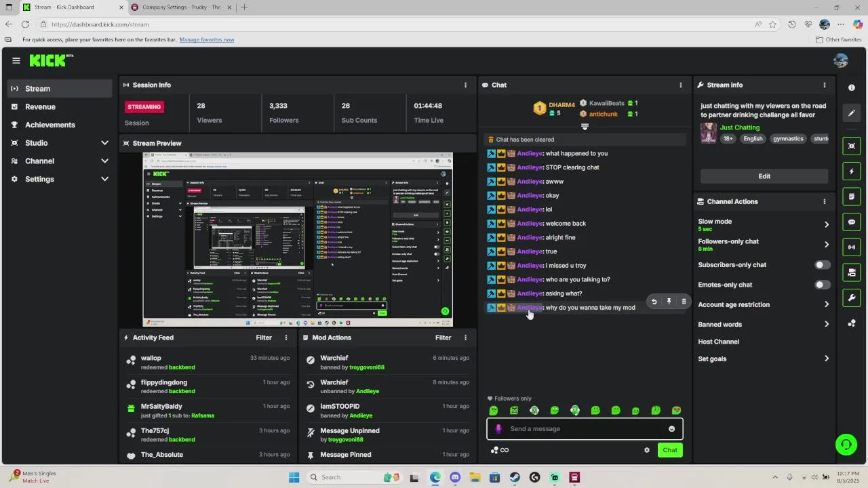Open the emoji picker in message box
Viewport: 868px width, 488px height.
(x=672, y=429)
